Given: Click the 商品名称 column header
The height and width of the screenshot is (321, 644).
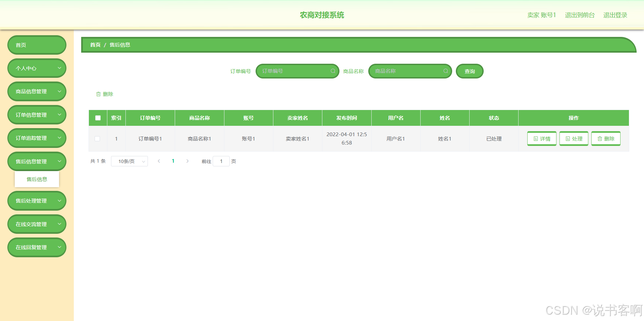Looking at the screenshot, I should coord(200,118).
